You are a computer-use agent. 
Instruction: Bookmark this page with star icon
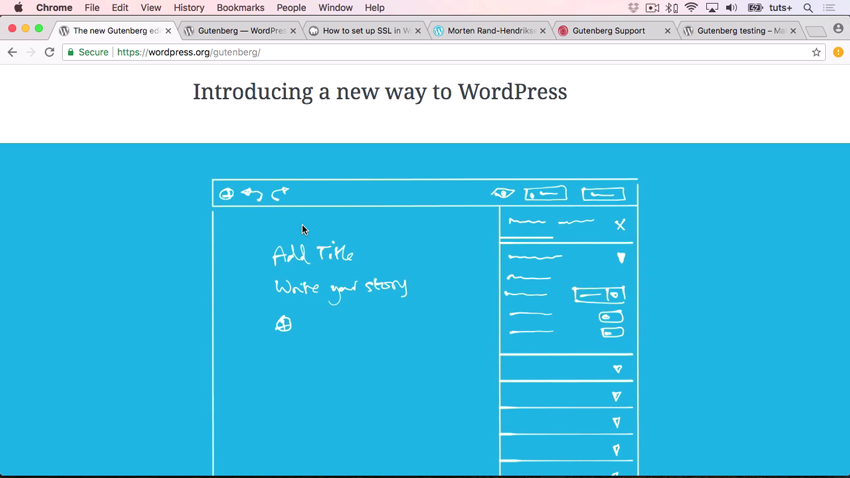816,52
